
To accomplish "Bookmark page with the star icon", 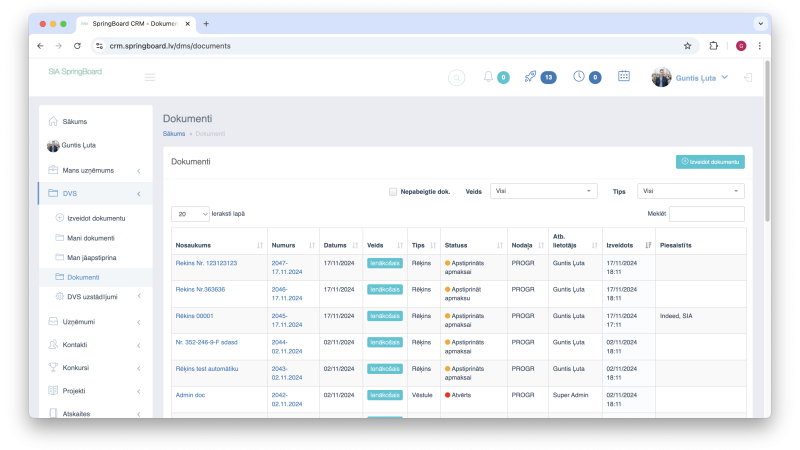I will pos(687,46).
